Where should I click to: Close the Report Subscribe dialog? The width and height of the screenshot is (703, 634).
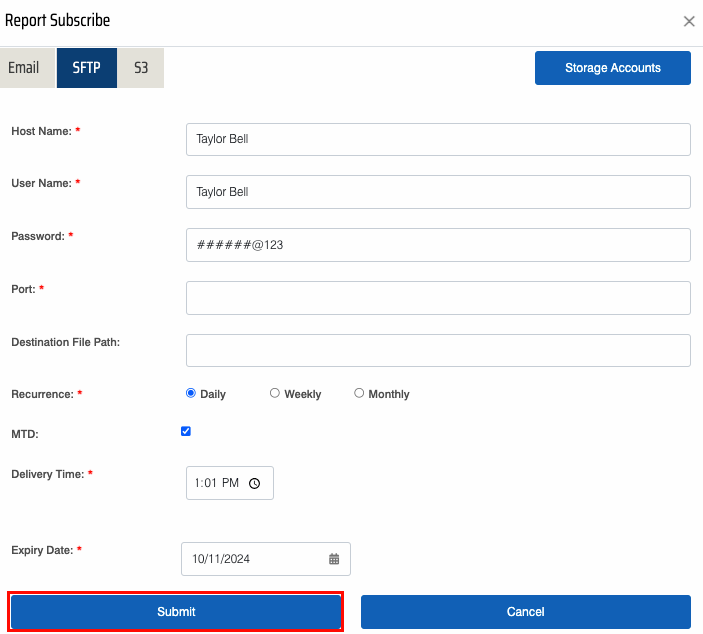point(689,21)
